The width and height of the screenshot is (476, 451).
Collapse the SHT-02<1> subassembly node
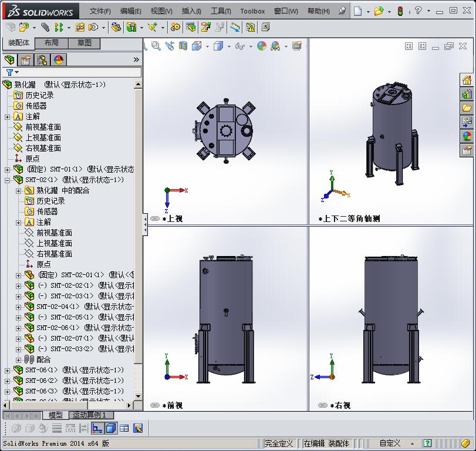click(7, 180)
